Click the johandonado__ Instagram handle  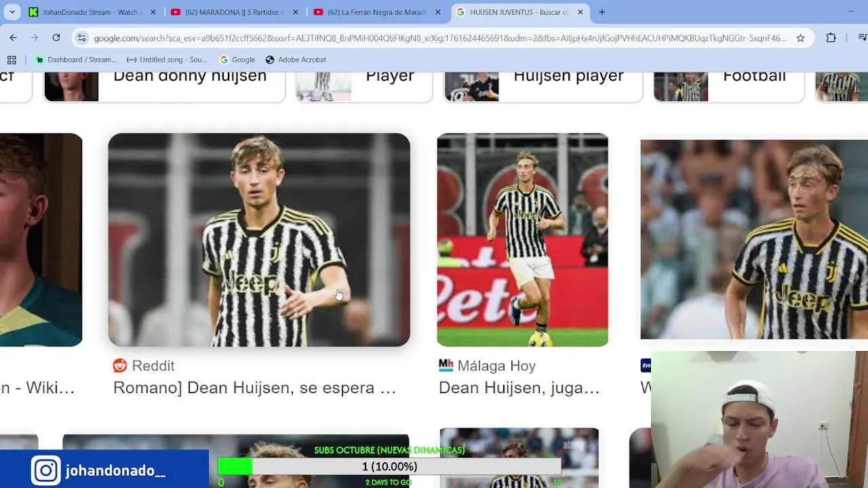(116, 471)
